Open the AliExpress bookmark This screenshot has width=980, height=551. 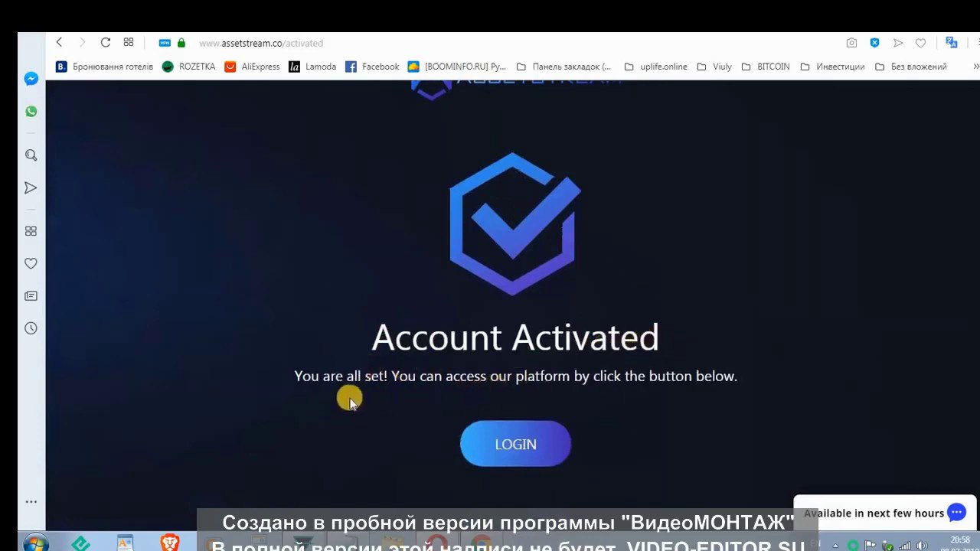[x=252, y=67]
